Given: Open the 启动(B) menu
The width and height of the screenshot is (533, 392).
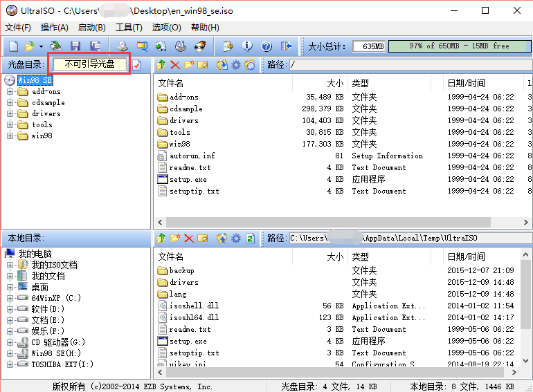Looking at the screenshot, I should pos(92,28).
